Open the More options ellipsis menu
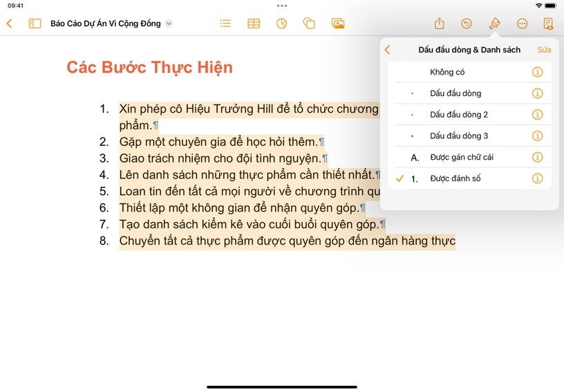Image resolution: width=564 pixels, height=392 pixels. pos(522,24)
